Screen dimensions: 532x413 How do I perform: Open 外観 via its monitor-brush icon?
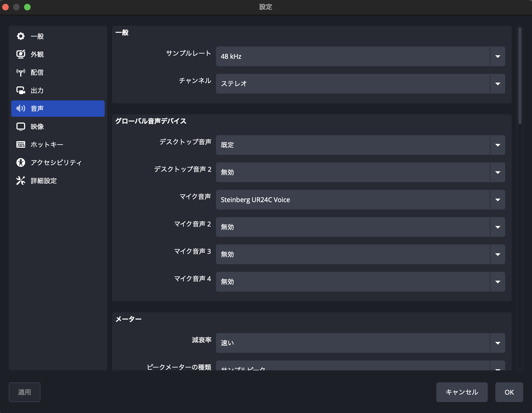(21, 54)
